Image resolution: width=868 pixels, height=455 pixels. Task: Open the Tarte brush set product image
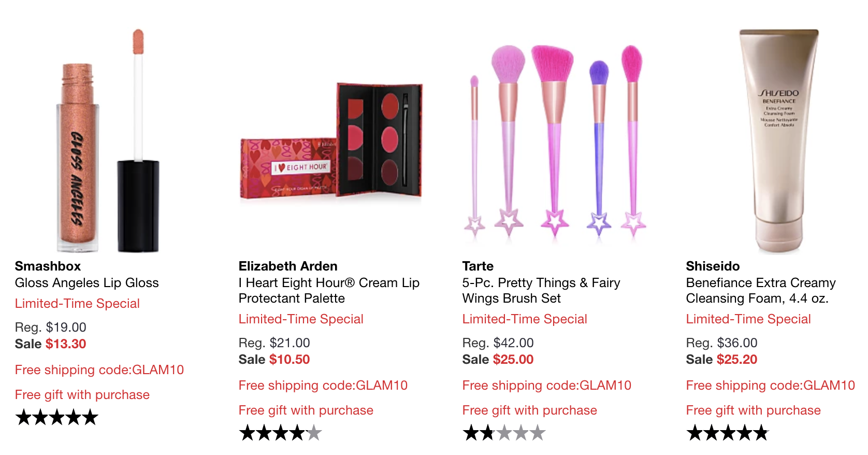pyautogui.click(x=555, y=141)
